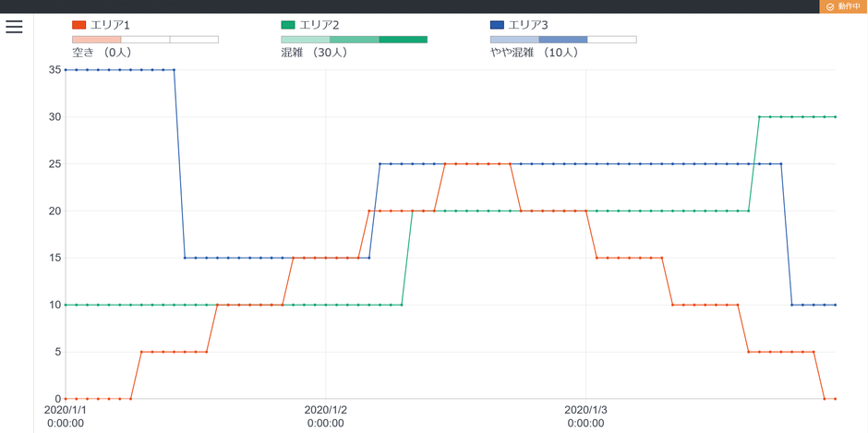
Task: Click the filled pink segment of エリア1 bar
Action: tap(97, 40)
